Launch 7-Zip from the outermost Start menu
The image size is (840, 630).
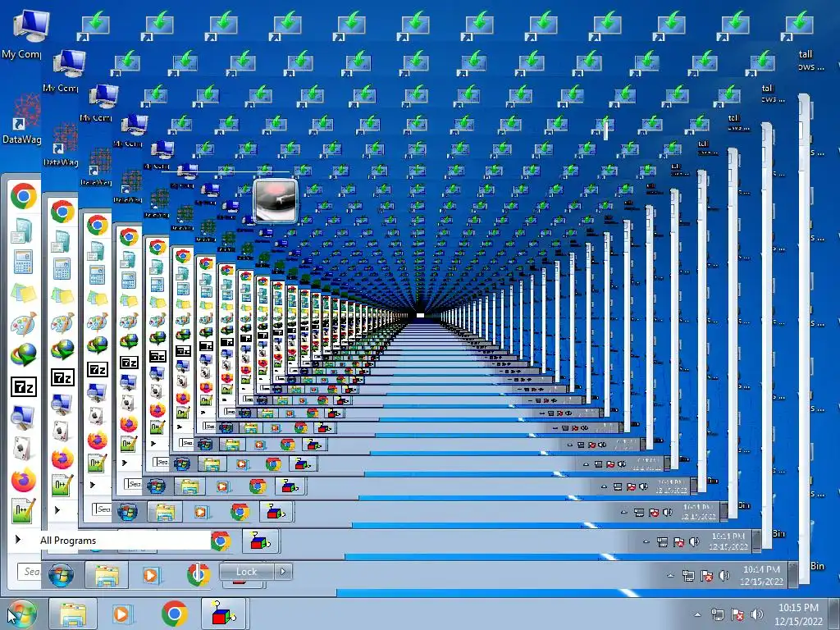[24, 386]
